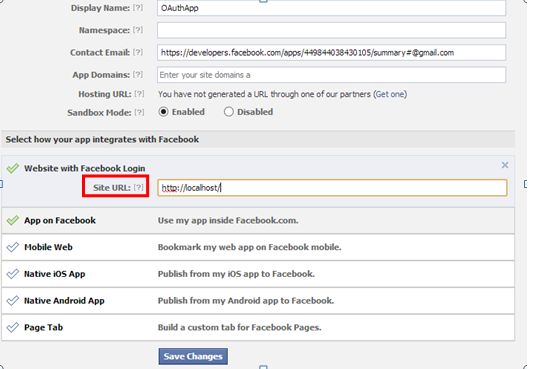Focus the Site URL input field

(x=332, y=188)
